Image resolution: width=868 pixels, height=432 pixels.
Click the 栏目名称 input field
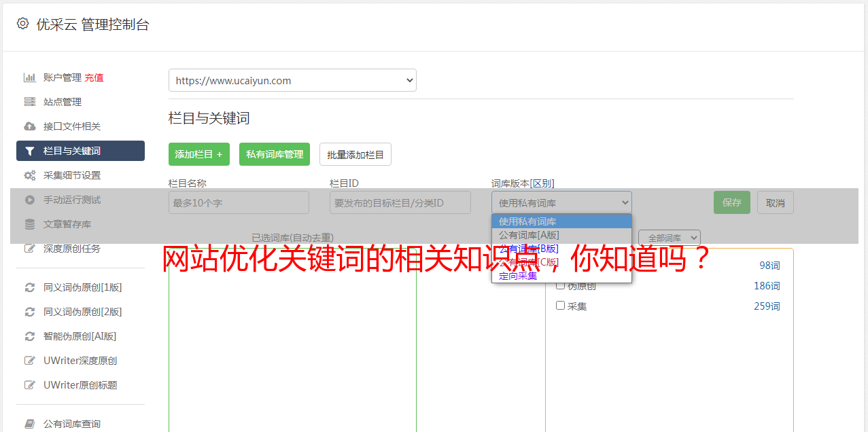click(239, 202)
